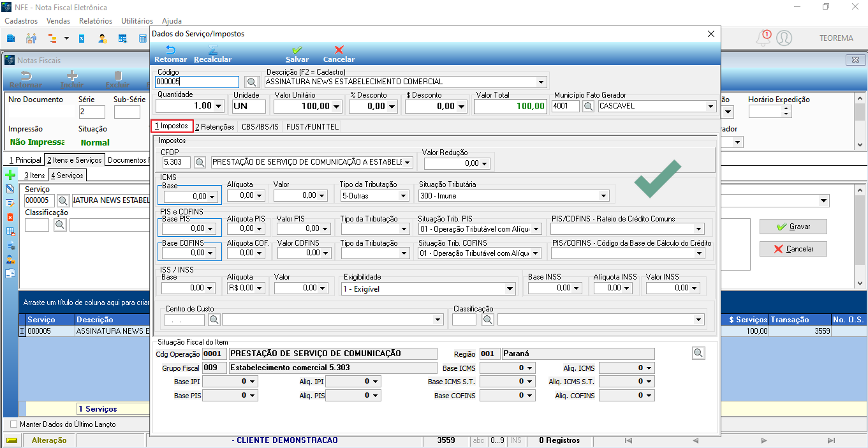Image resolution: width=868 pixels, height=448 pixels.
Task: Click the Salvar green checkmark icon
Action: pyautogui.click(x=297, y=50)
